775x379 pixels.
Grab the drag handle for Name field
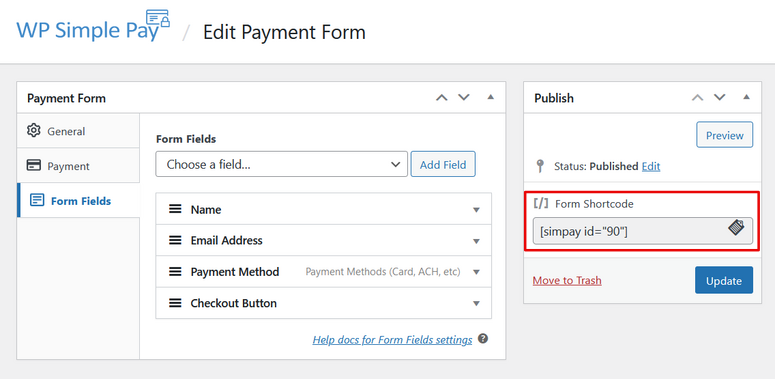click(175, 209)
